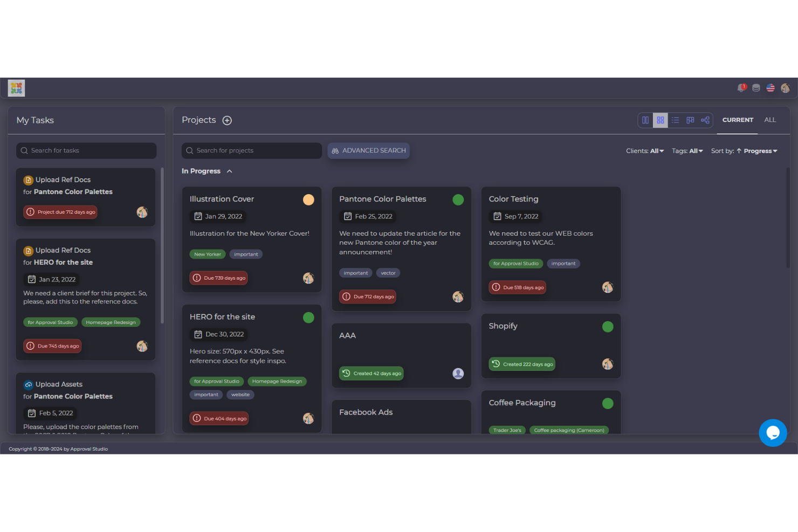Screen dimensions: 798x532
Task: Focus the Search for tasks field
Action: (86, 151)
